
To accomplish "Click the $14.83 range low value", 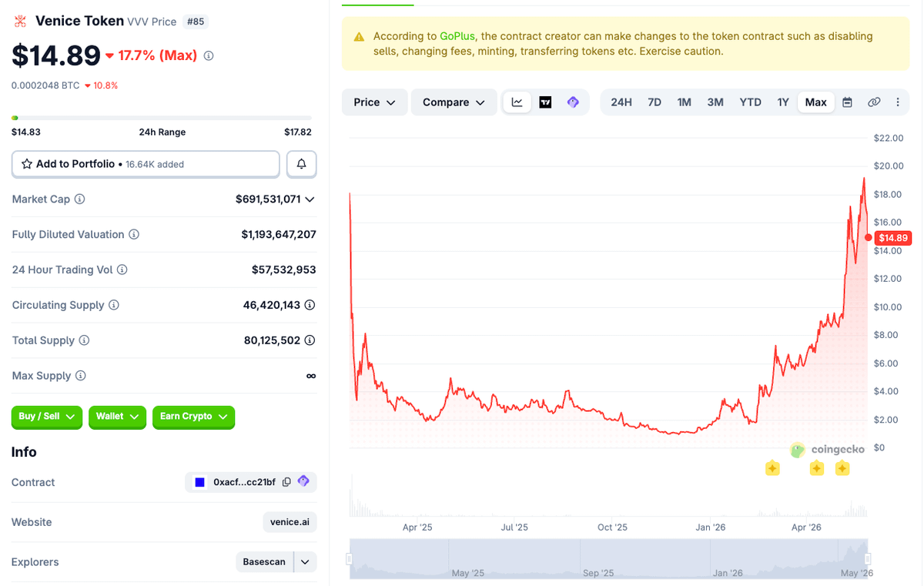I will click(x=26, y=132).
